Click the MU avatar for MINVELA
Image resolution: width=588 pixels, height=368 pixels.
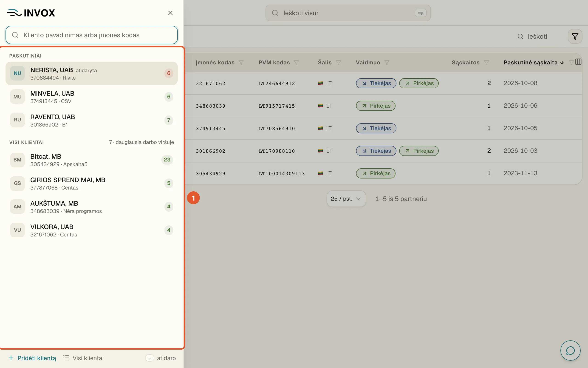click(x=17, y=97)
